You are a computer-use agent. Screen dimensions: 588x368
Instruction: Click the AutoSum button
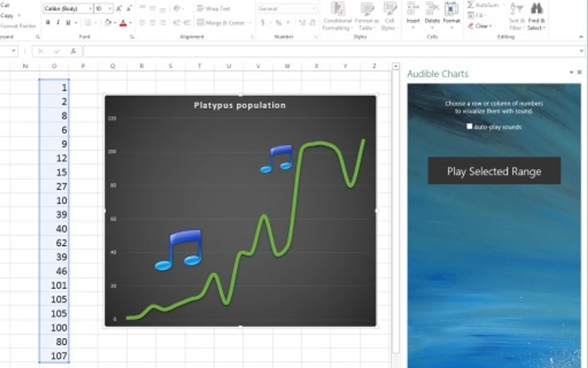pyautogui.click(x=484, y=5)
